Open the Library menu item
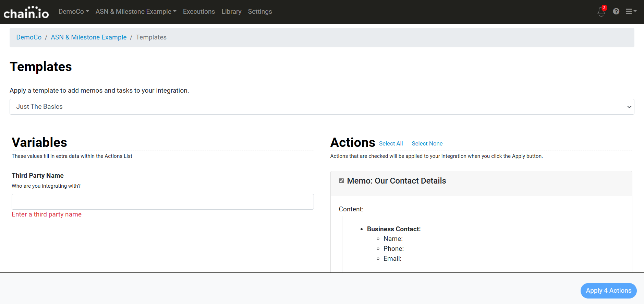 tap(231, 11)
